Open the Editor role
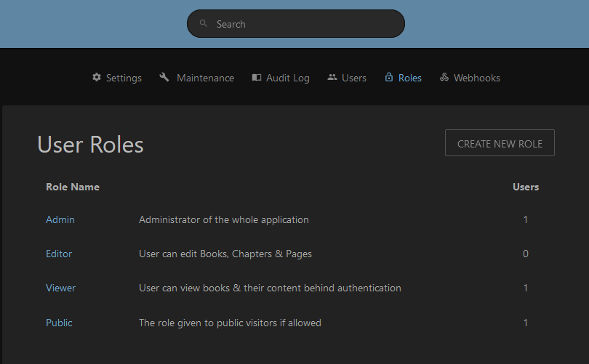The width and height of the screenshot is (589, 364). coord(59,254)
